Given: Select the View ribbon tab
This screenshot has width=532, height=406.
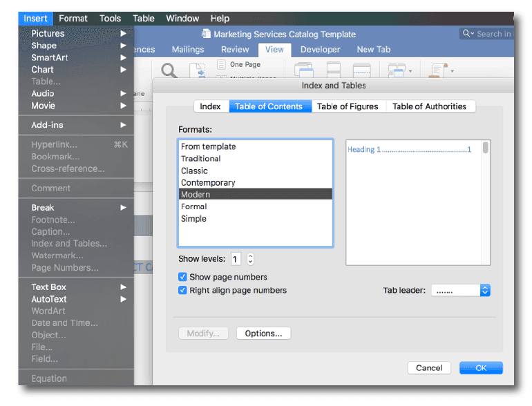Looking at the screenshot, I should click(274, 50).
